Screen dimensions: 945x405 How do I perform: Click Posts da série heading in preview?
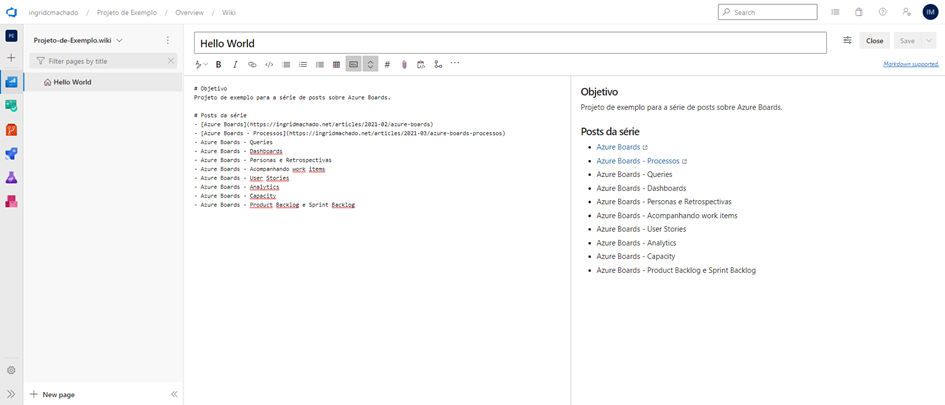pyautogui.click(x=610, y=131)
